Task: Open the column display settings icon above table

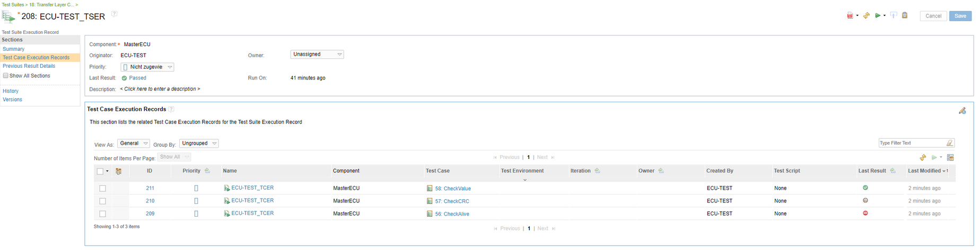Action: pyautogui.click(x=950, y=157)
